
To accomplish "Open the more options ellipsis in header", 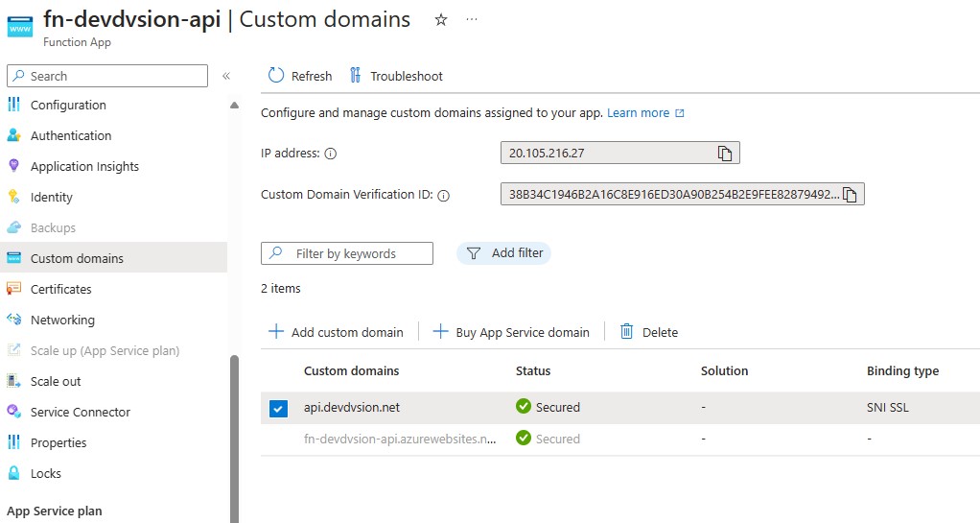I will [472, 20].
